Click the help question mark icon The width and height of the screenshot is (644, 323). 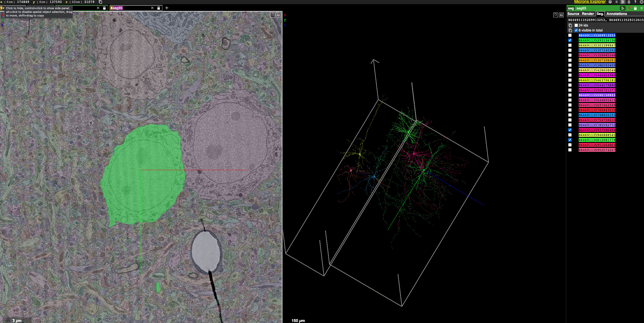[635, 2]
